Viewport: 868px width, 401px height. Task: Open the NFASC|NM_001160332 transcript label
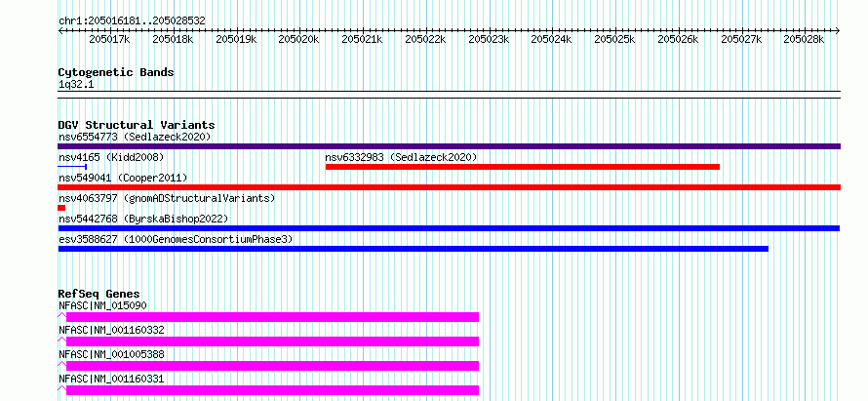click(111, 330)
